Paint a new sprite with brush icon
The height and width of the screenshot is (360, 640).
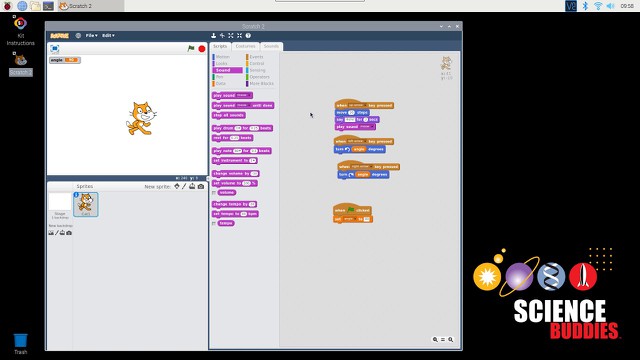point(184,186)
